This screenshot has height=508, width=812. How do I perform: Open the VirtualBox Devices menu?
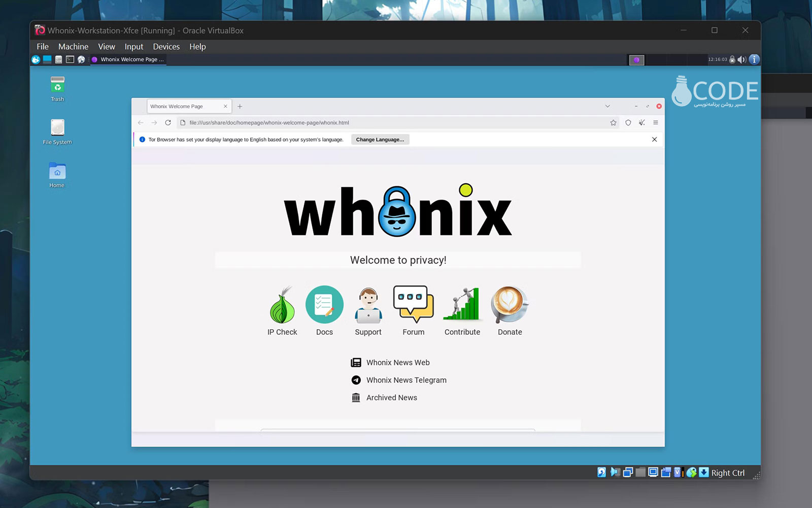[x=166, y=47]
